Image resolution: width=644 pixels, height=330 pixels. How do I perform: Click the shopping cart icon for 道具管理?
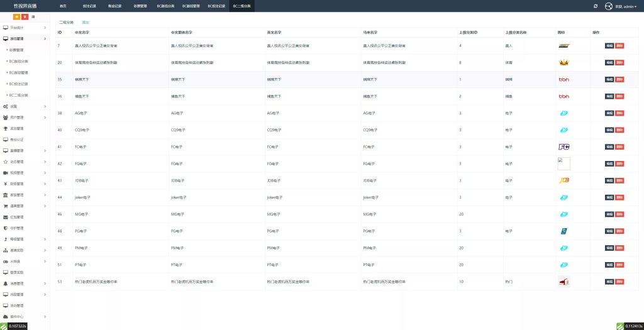coord(6,206)
